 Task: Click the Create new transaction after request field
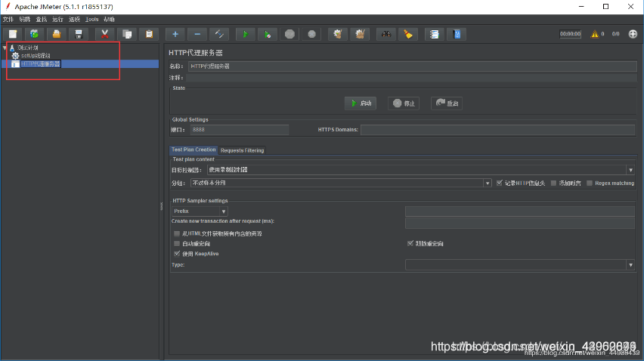(x=520, y=223)
